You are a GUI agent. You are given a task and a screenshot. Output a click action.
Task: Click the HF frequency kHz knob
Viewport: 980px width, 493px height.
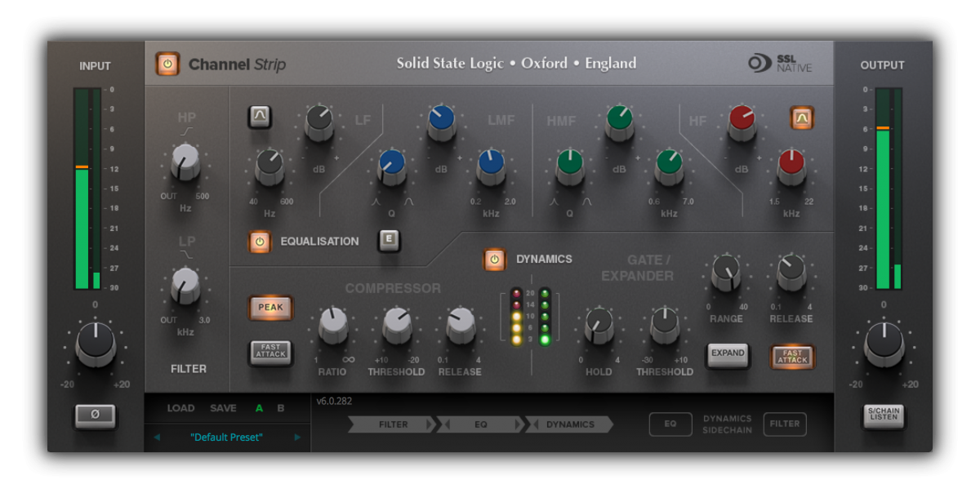[791, 167]
